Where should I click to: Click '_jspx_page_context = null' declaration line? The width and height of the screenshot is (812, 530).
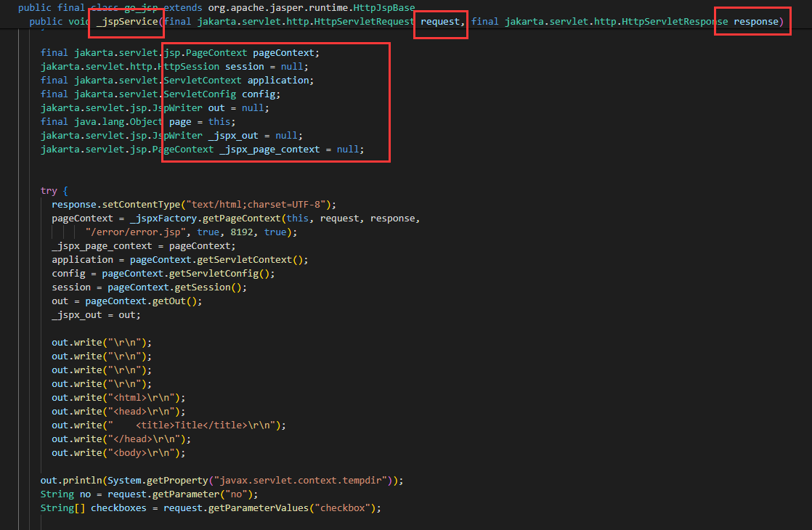coord(202,150)
